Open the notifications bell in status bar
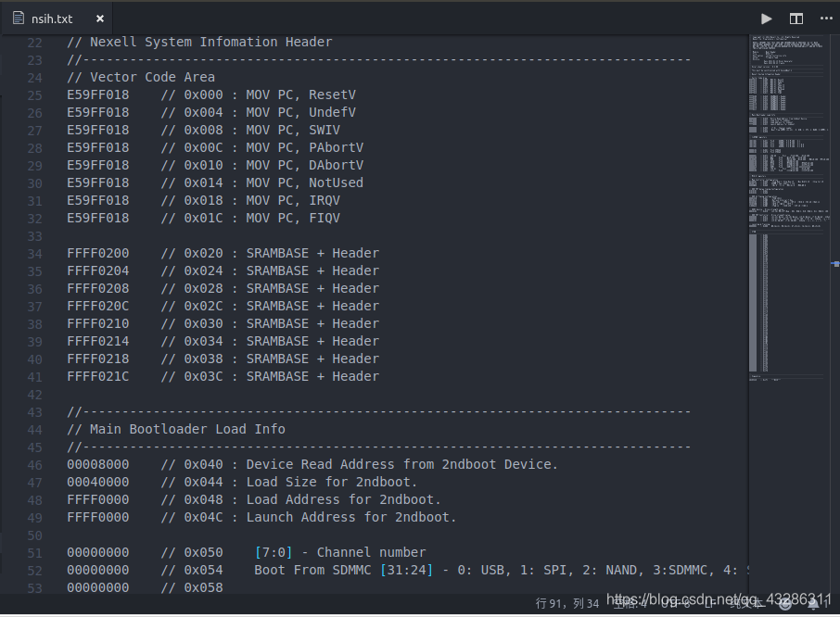The height and width of the screenshot is (617, 840). click(x=814, y=604)
